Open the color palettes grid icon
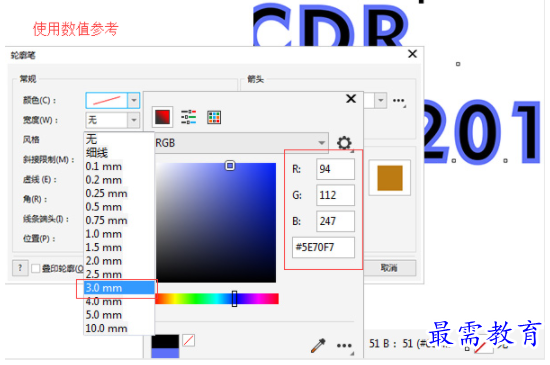Screen dimensions: 550x365 point(214,117)
